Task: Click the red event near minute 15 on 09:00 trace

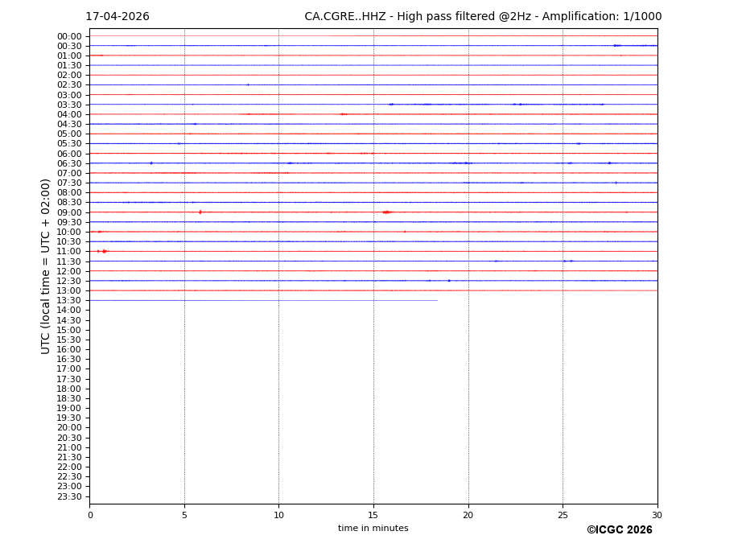Action: coord(386,212)
